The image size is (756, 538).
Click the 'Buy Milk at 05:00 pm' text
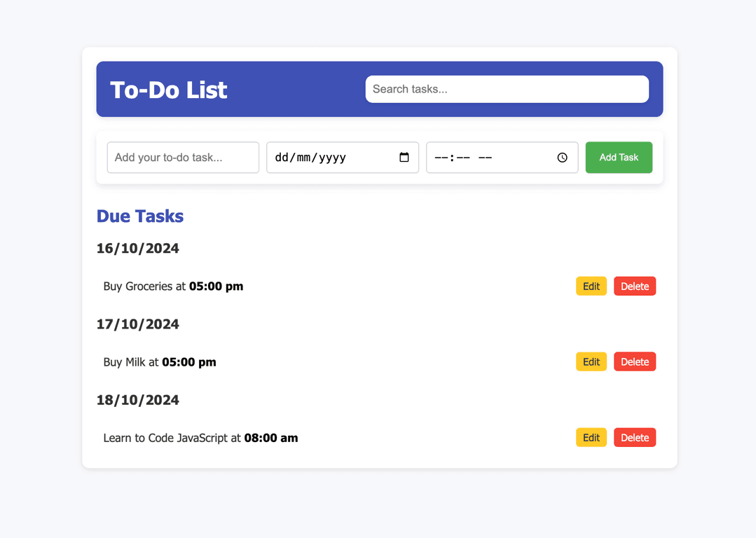pyautogui.click(x=160, y=362)
